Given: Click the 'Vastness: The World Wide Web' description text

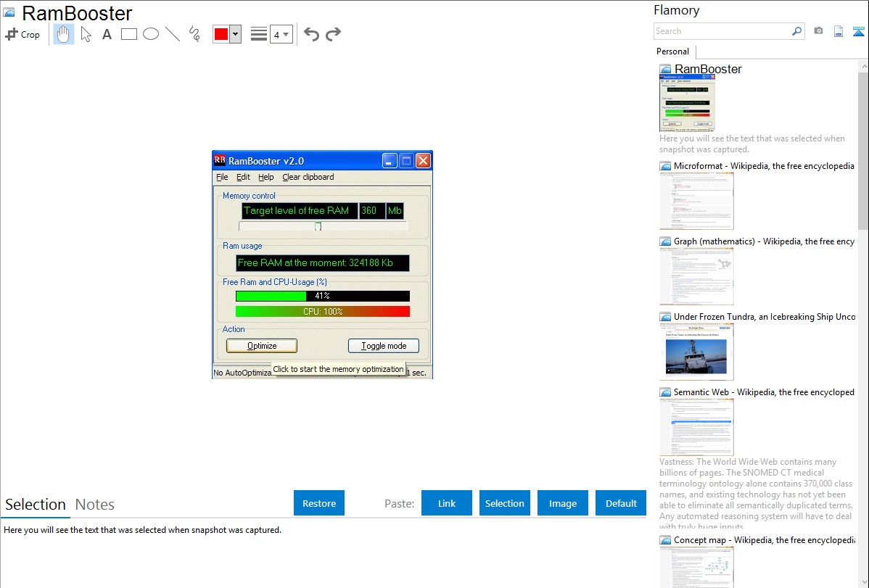Looking at the screenshot, I should click(756, 494).
